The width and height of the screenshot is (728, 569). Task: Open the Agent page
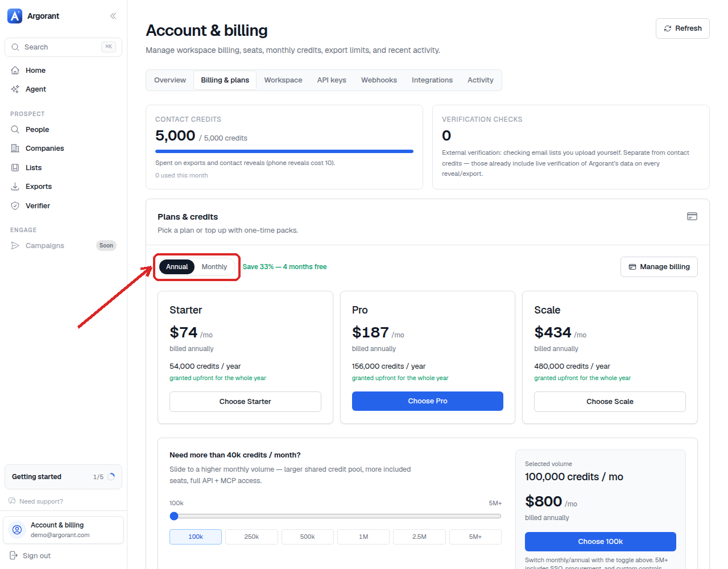(63, 89)
